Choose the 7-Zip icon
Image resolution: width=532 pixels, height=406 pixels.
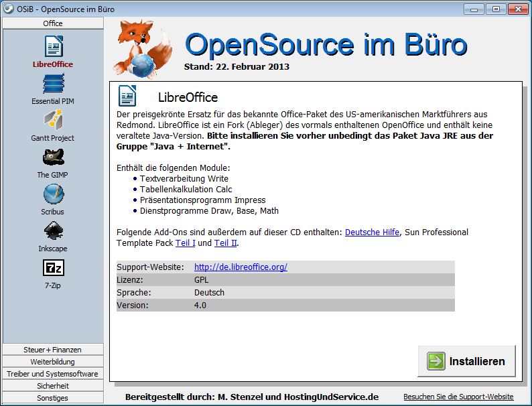click(x=54, y=268)
